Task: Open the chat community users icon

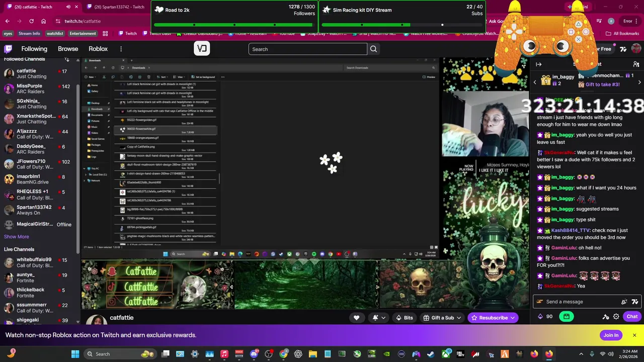Action: (x=636, y=64)
